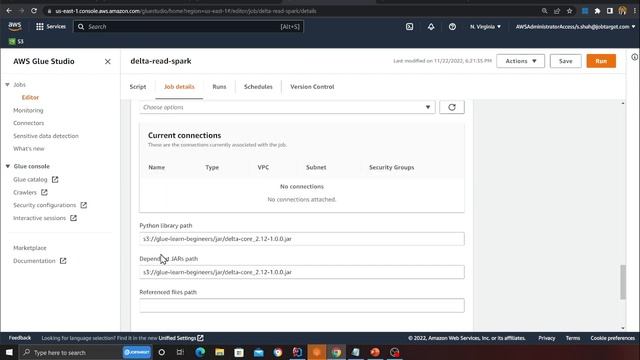Click the AWS logo home icon
Viewport: 640px width, 360px height.
click(15, 27)
